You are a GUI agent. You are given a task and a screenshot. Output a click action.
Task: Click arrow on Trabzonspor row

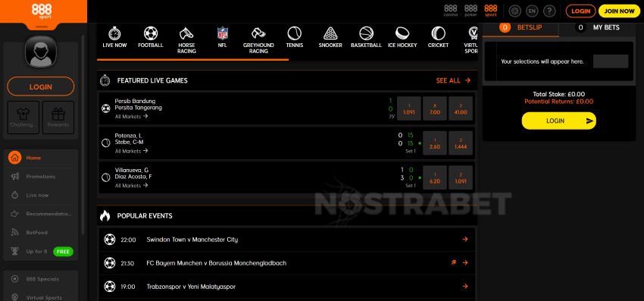click(x=465, y=286)
